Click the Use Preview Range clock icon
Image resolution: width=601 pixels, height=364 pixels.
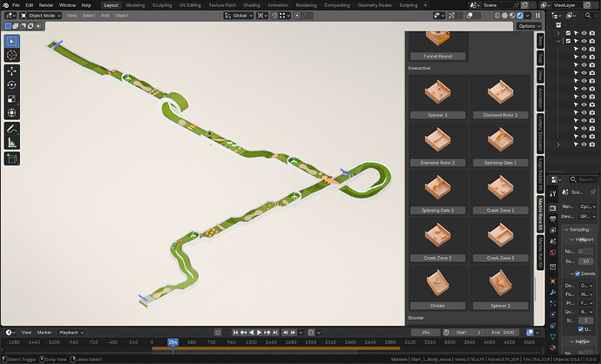point(446,333)
